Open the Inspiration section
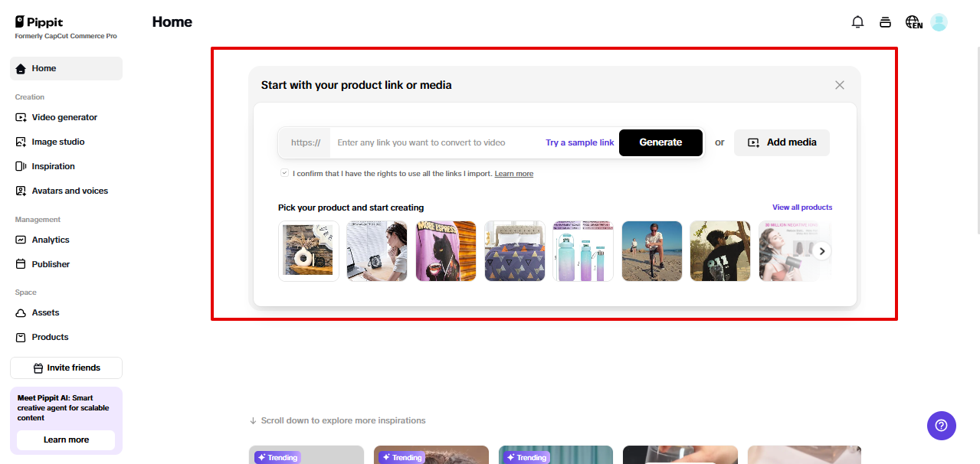 (x=52, y=166)
